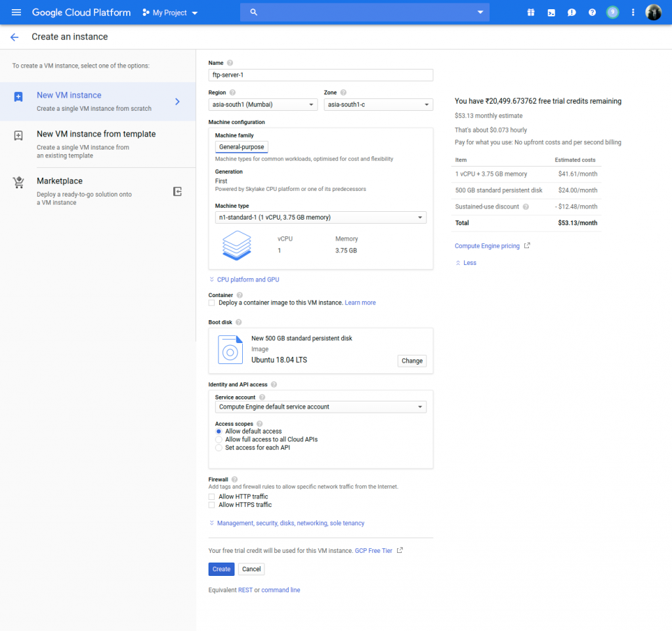
Task: Open the user account avatar
Action: point(654,12)
